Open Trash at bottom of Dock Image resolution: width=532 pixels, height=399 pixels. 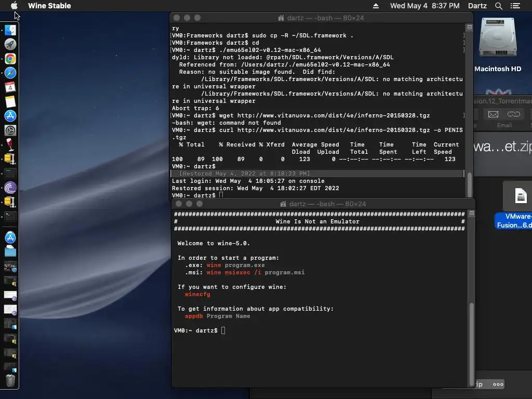10,381
